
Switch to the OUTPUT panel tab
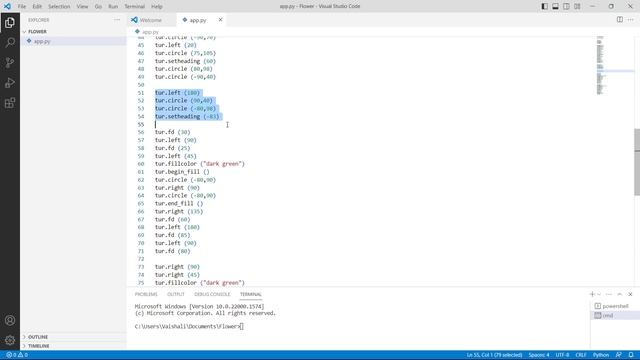176,294
